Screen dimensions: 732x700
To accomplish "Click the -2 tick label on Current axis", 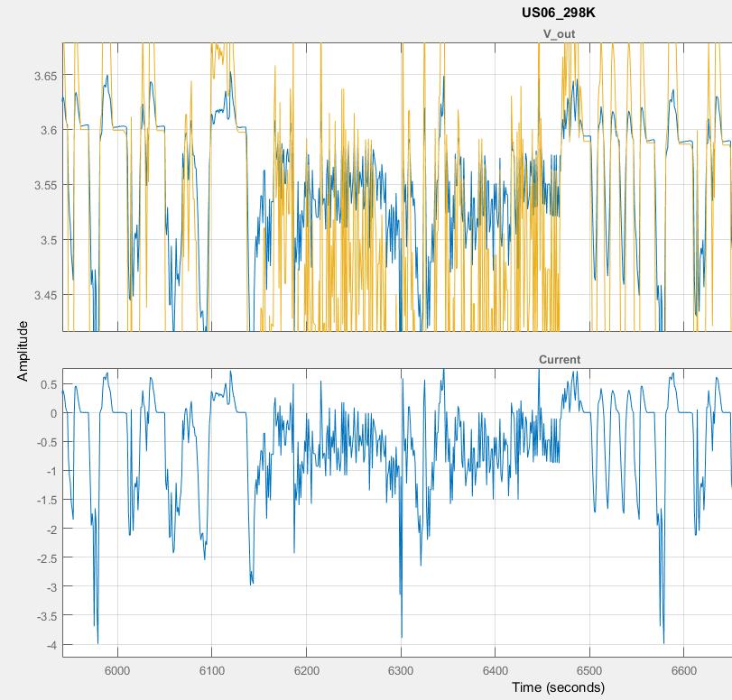I will click(x=51, y=530).
